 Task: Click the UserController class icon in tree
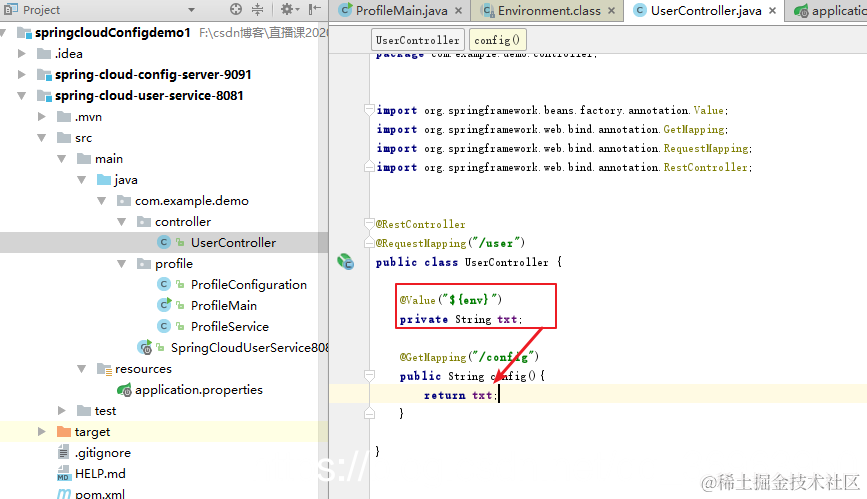pyautogui.click(x=164, y=243)
